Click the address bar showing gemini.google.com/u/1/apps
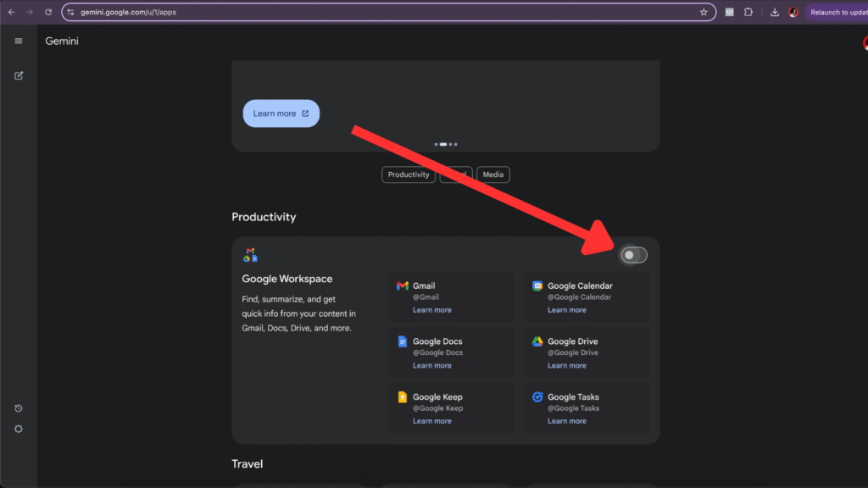Screen dimensions: 868x488 (x=388, y=12)
